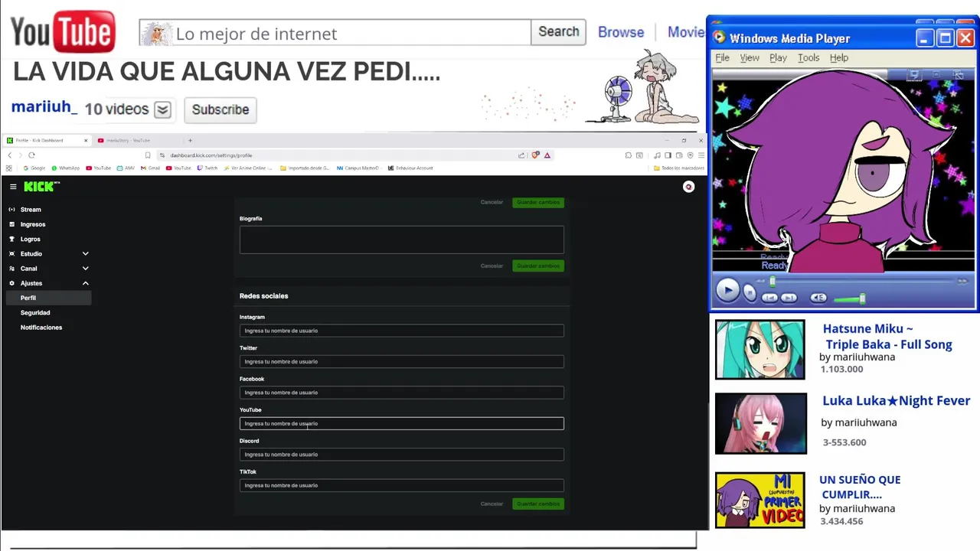This screenshot has width=980, height=551.
Task: Open Play menu in Windows Media Player
Action: [778, 58]
